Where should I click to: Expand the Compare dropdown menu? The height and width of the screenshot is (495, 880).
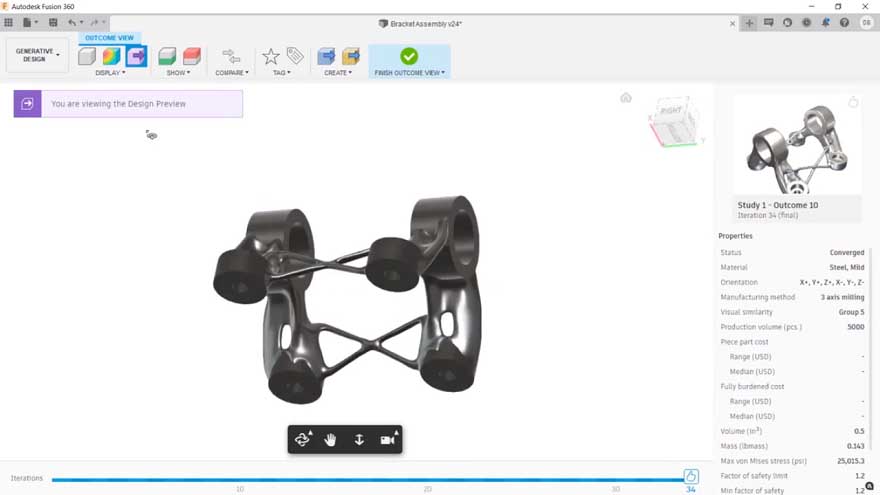232,73
